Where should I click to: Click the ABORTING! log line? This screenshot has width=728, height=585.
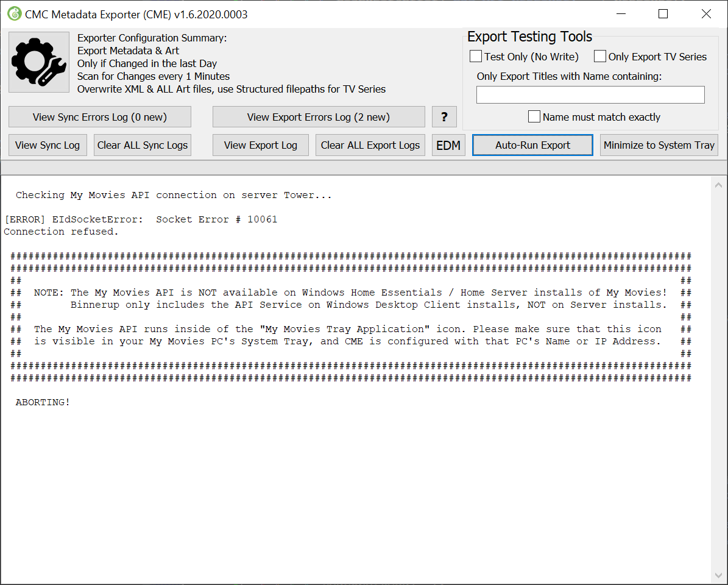click(43, 403)
